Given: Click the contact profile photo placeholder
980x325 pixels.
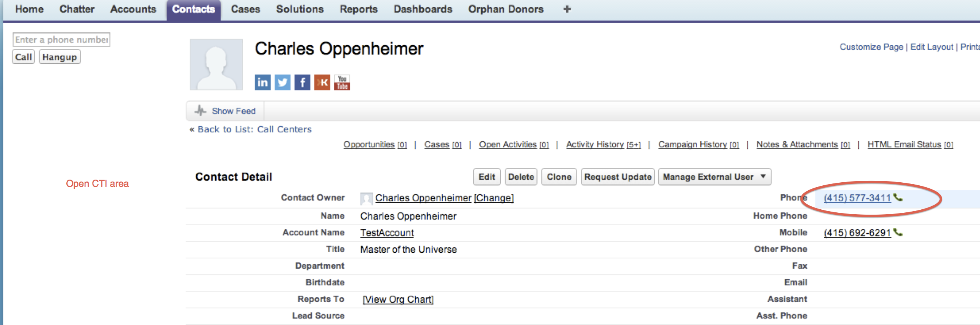Looking at the screenshot, I should point(216,64).
